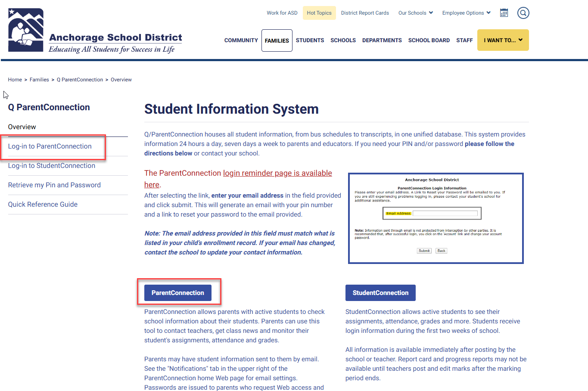This screenshot has width=588, height=391.
Task: Click the Student Information System heading
Action: [231, 109]
